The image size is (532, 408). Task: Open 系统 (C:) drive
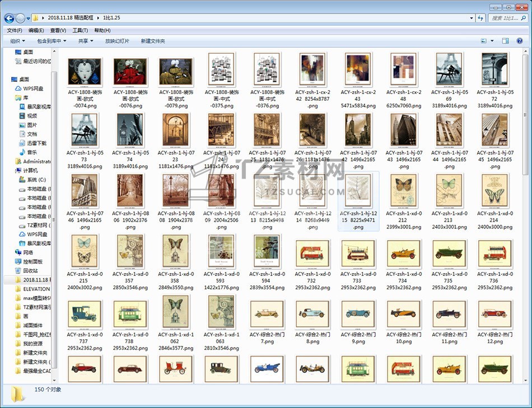32,180
